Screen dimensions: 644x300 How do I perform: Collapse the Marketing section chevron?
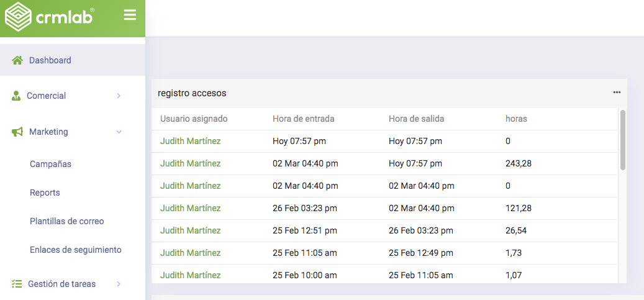click(x=119, y=132)
